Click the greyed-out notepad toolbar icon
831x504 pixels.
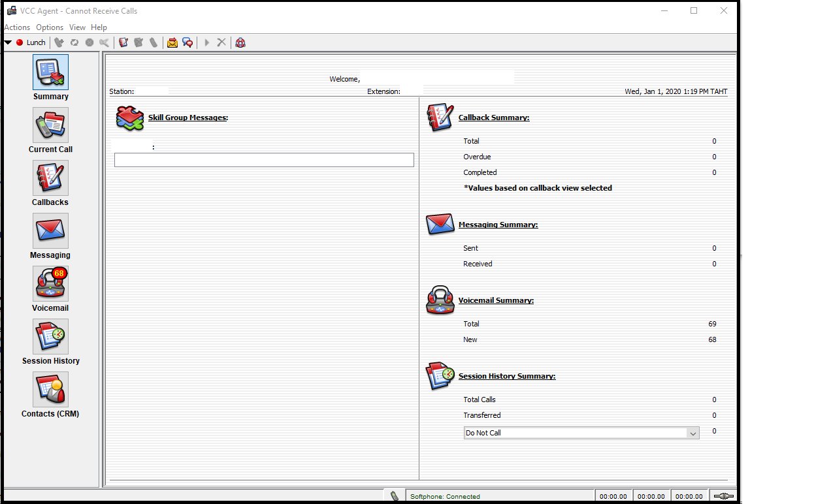[x=138, y=42]
